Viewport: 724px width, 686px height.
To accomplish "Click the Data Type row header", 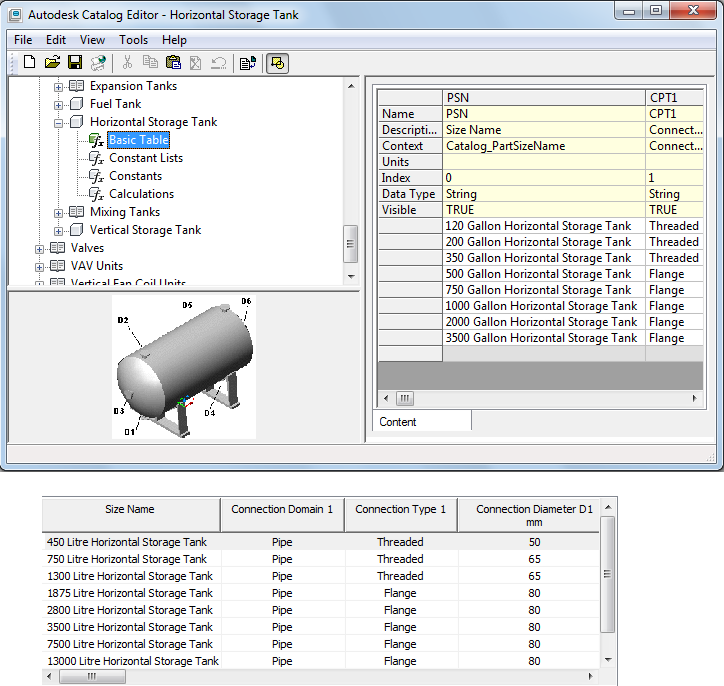I will (410, 194).
